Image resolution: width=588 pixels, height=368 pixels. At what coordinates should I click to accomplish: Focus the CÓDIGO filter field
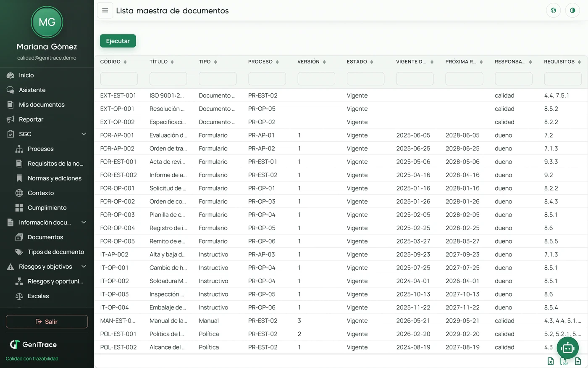tap(119, 79)
